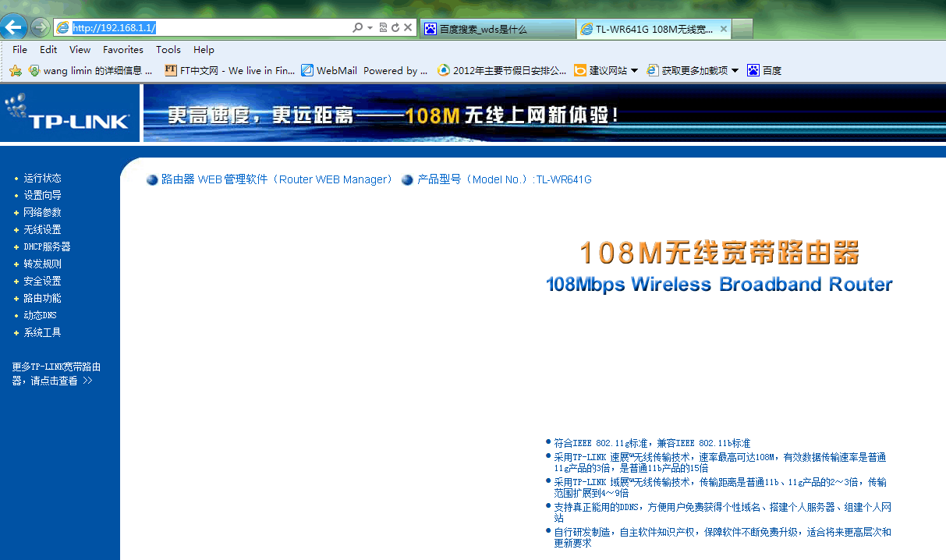Click the 更多TP-LINK宽带路由器 link
946x560 pixels.
tap(56, 374)
